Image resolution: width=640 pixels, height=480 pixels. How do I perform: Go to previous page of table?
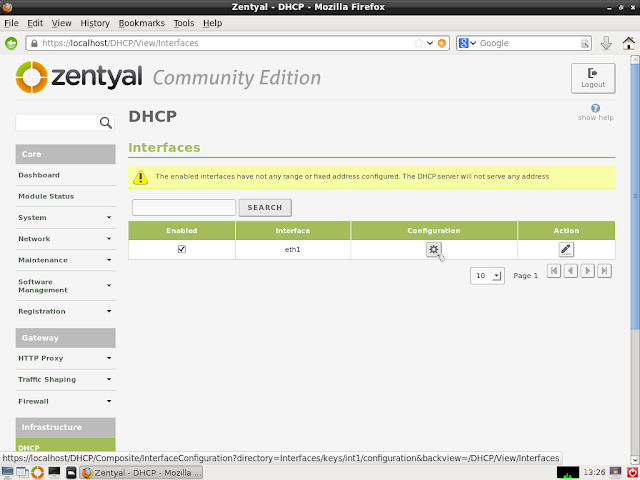[x=571, y=271]
